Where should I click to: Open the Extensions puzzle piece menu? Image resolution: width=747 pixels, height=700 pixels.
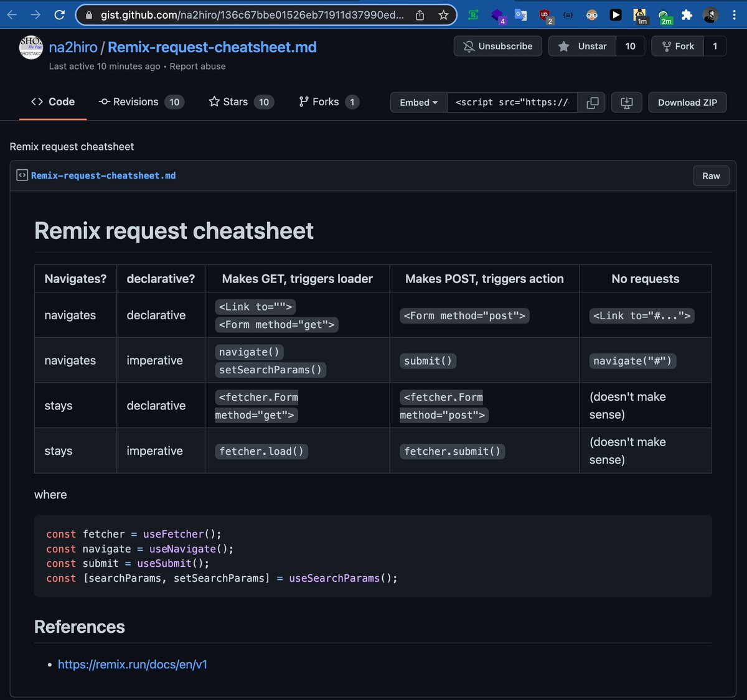pyautogui.click(x=687, y=15)
